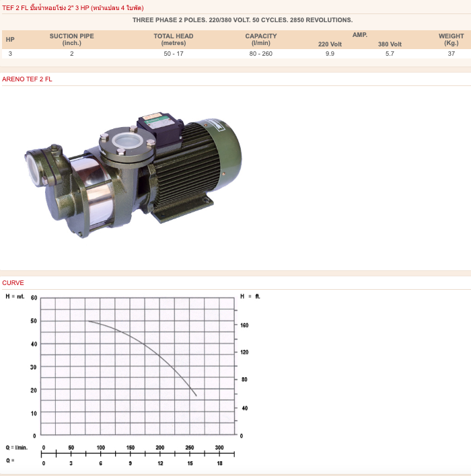Image resolution: width=471 pixels, height=476 pixels.
Task: Click the AMP. column header
Action: [360, 35]
